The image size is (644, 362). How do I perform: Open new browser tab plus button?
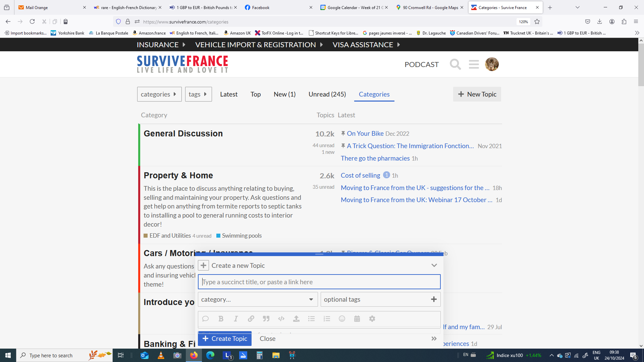550,7
